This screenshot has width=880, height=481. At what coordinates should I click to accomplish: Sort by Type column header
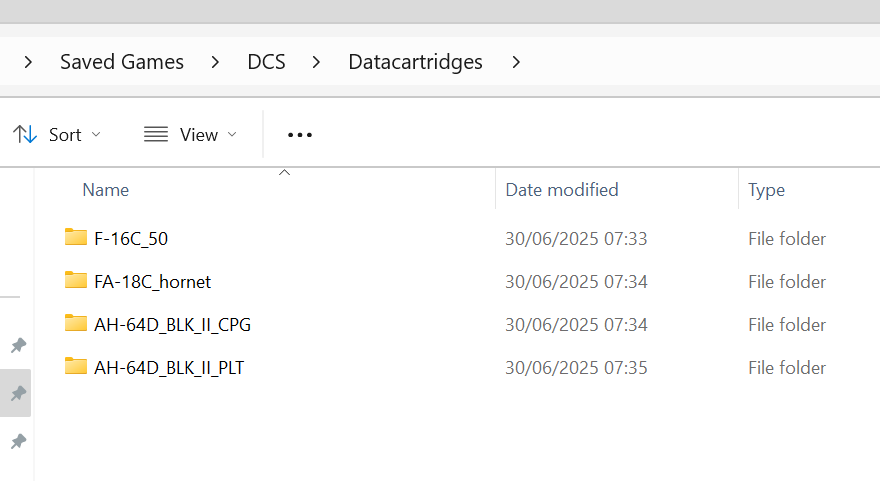(x=809, y=190)
